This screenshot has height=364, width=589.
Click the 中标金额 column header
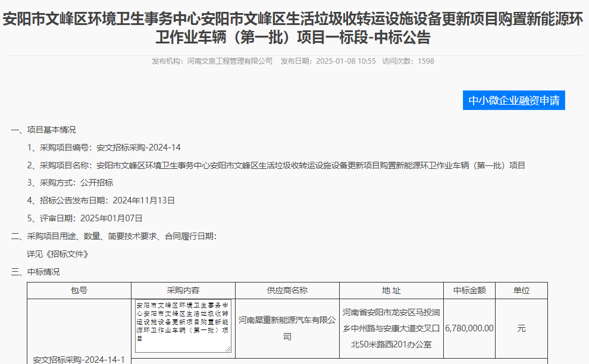click(469, 290)
